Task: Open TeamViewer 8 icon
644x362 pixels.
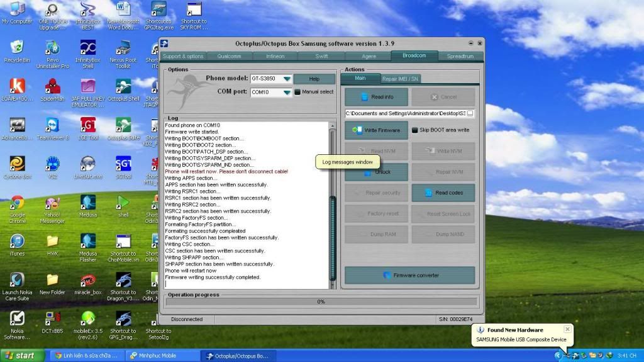Action: [53, 129]
